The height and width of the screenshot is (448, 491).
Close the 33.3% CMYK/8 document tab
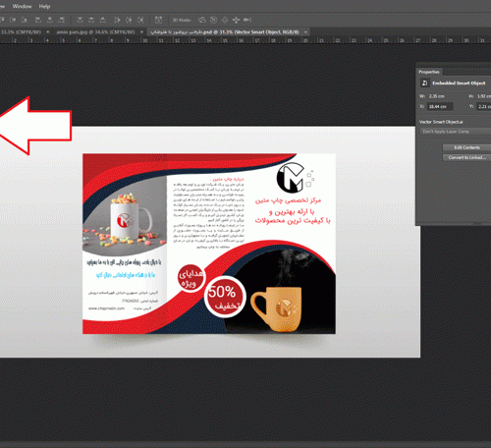(48, 32)
